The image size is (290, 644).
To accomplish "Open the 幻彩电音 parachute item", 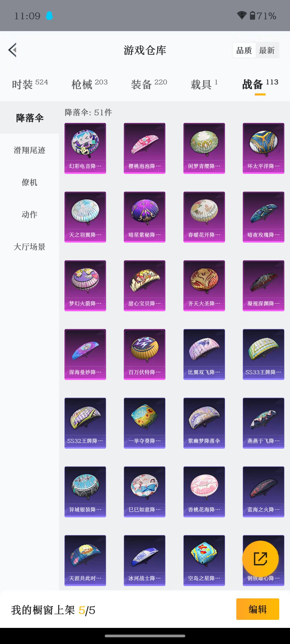I will tap(85, 148).
